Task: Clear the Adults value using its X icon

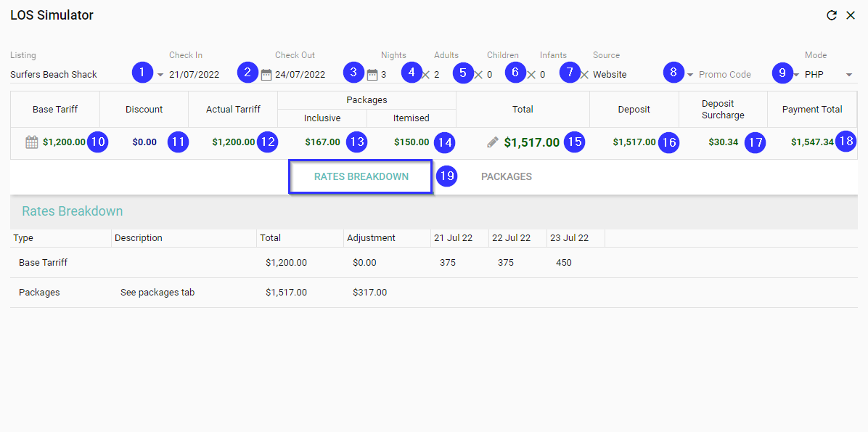Action: [x=478, y=74]
